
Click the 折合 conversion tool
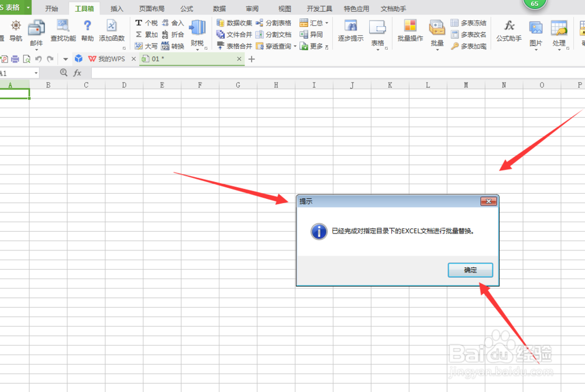tap(173, 35)
